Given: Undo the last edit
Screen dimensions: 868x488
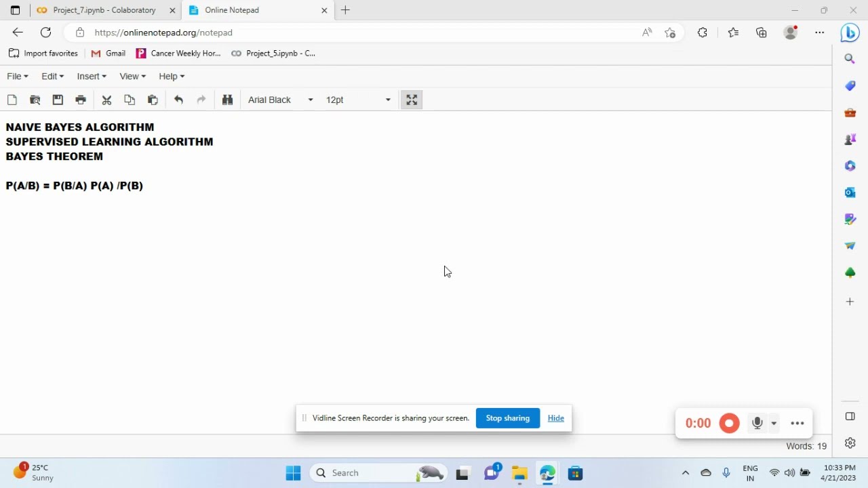Looking at the screenshot, I should pyautogui.click(x=178, y=100).
